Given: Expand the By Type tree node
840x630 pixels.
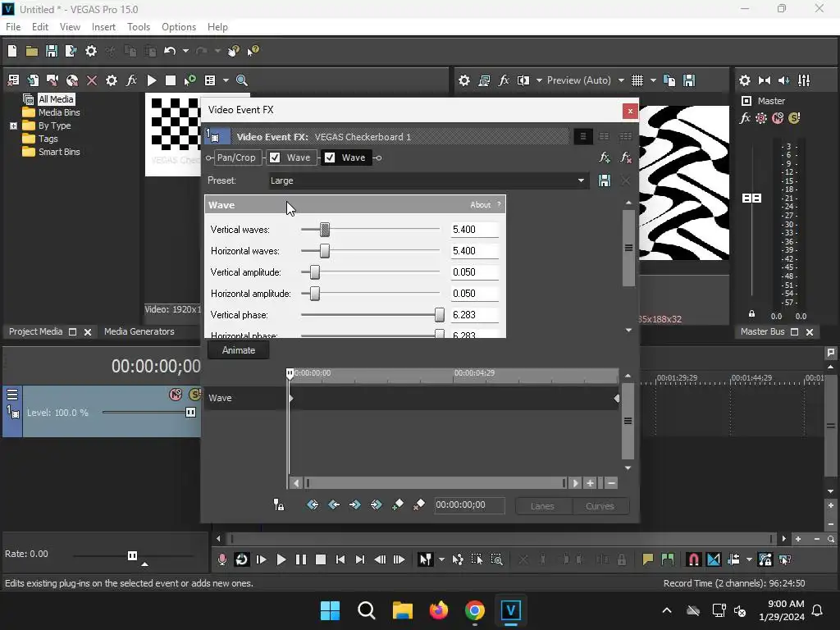Looking at the screenshot, I should pos(13,126).
